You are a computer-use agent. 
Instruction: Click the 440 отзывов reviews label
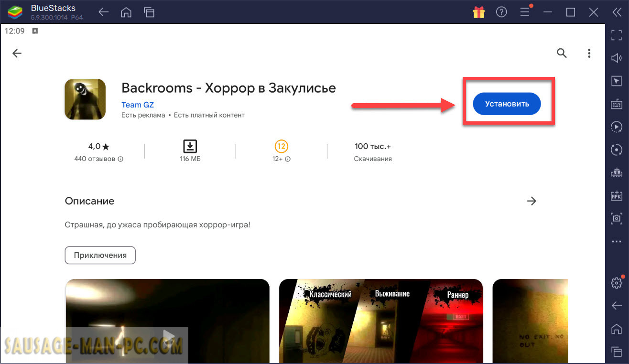click(x=95, y=159)
